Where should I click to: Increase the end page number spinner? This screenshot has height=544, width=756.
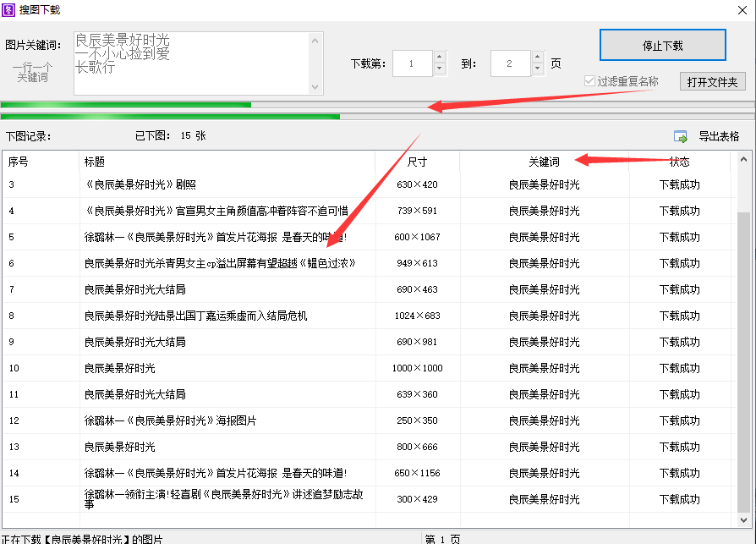pos(537,57)
